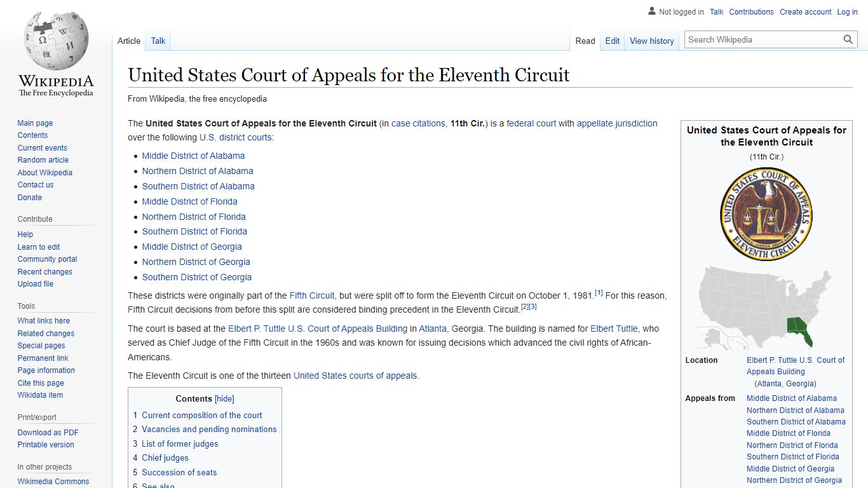Open Northern District of Alabama in bullet list
This screenshot has width=868, height=488.
(x=198, y=171)
